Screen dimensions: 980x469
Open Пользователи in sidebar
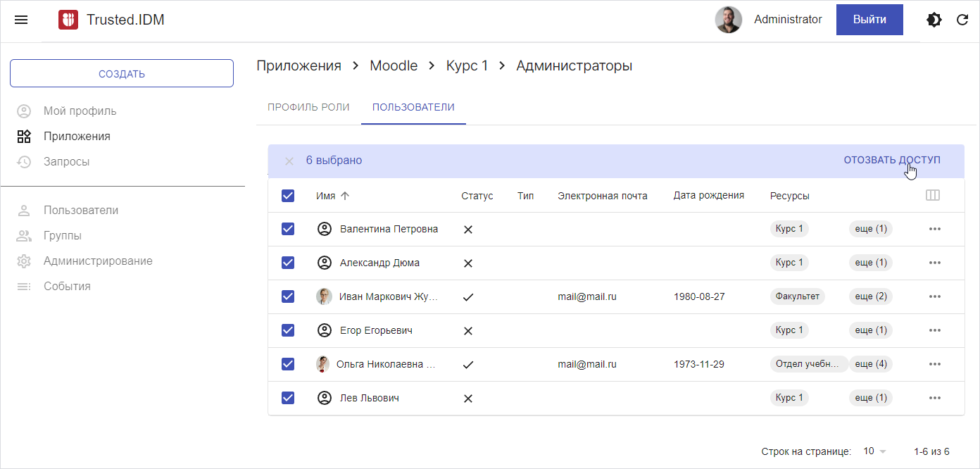(81, 211)
